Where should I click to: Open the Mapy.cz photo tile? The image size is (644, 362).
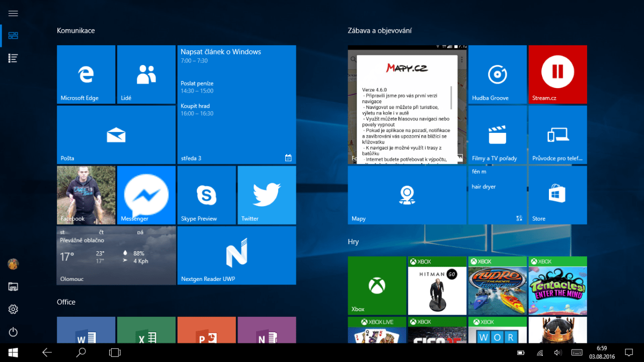407,105
